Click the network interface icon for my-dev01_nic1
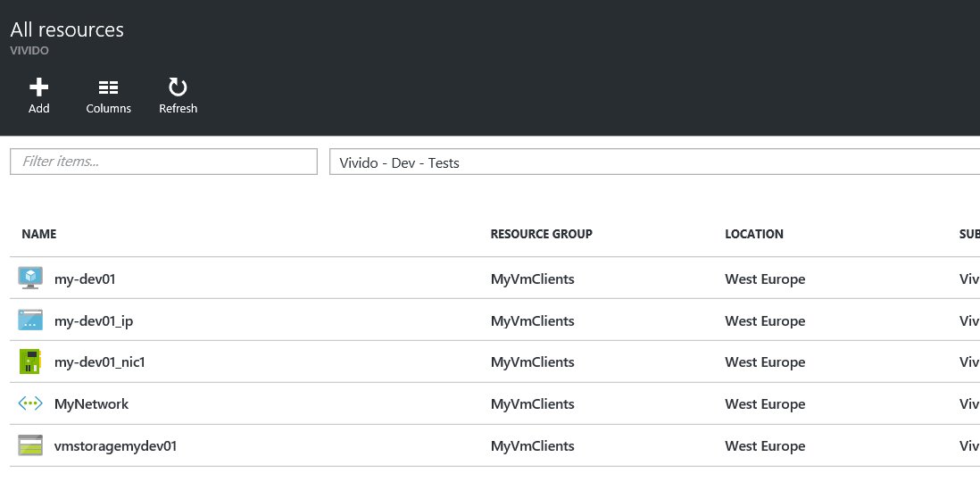Viewport: 980px width, 482px height. (30, 362)
